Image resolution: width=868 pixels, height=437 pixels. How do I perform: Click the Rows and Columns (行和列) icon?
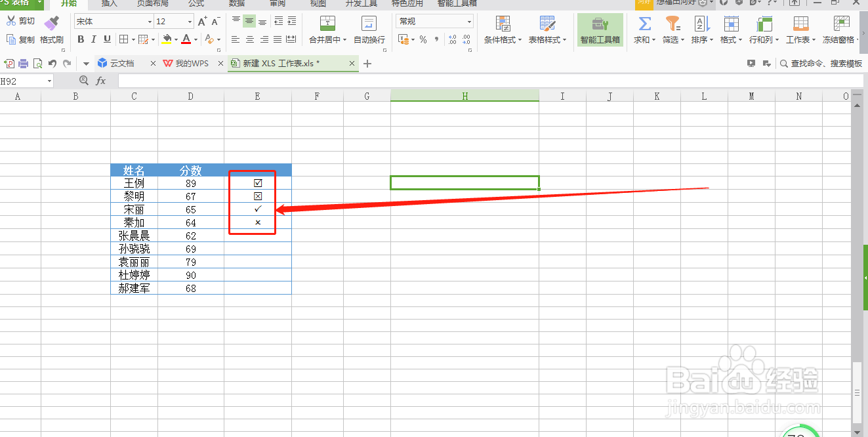764,24
